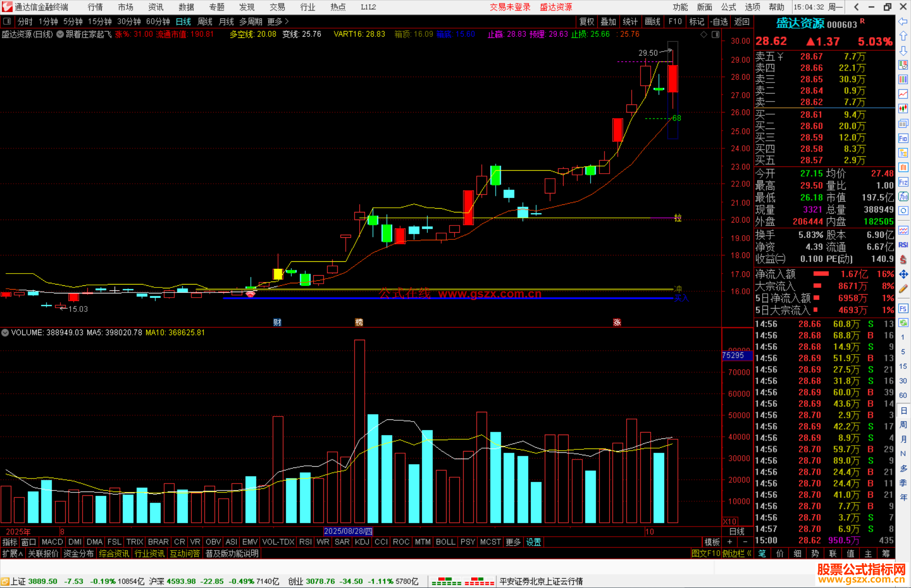Toggle the VOLUME indicator circle button
911x588 pixels.
pyautogui.click(x=5, y=333)
